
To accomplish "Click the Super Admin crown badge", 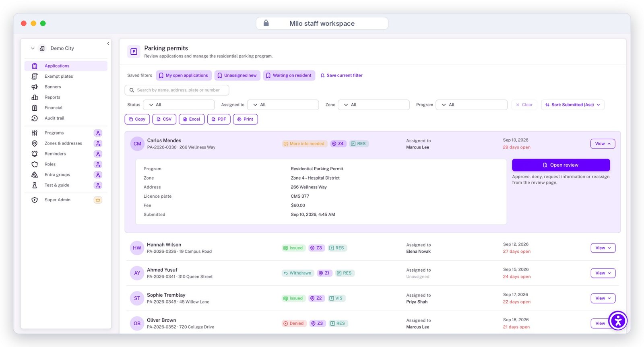I will click(x=98, y=200).
